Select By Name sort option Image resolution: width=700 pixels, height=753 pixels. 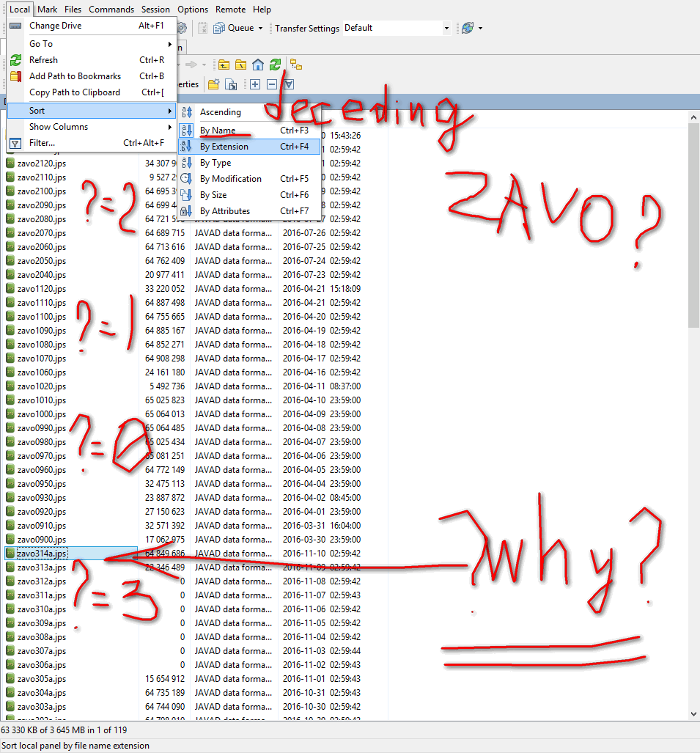[218, 131]
